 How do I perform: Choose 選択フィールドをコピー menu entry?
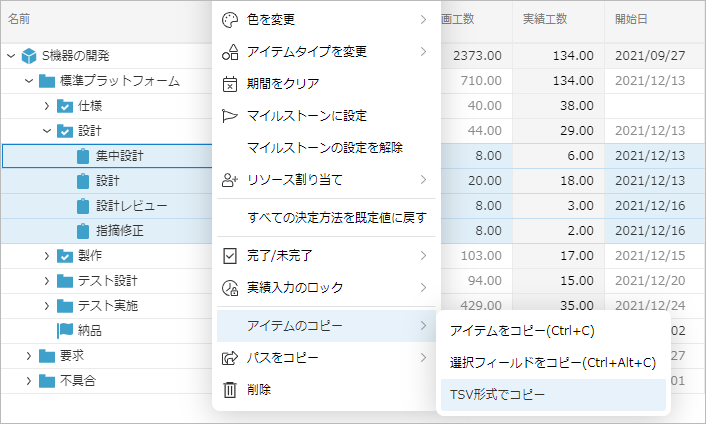[552, 362]
